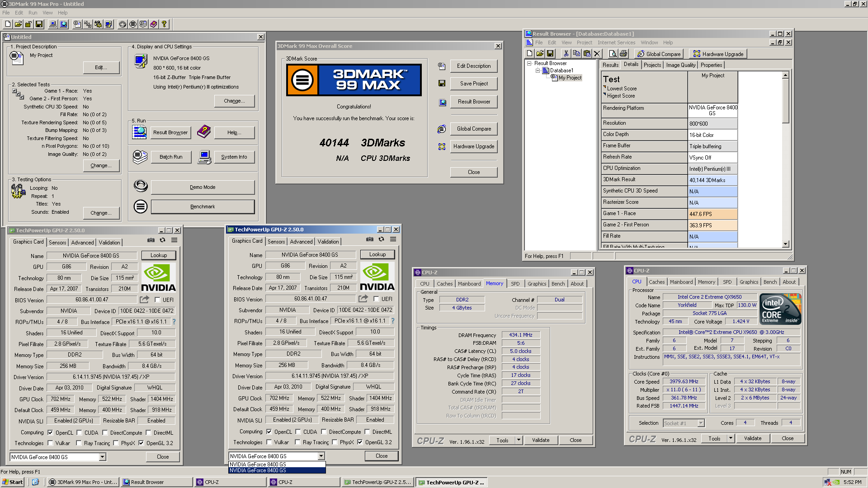Click refresh icon in right GPU-Z window
This screenshot has width=868, height=488.
[x=381, y=239]
